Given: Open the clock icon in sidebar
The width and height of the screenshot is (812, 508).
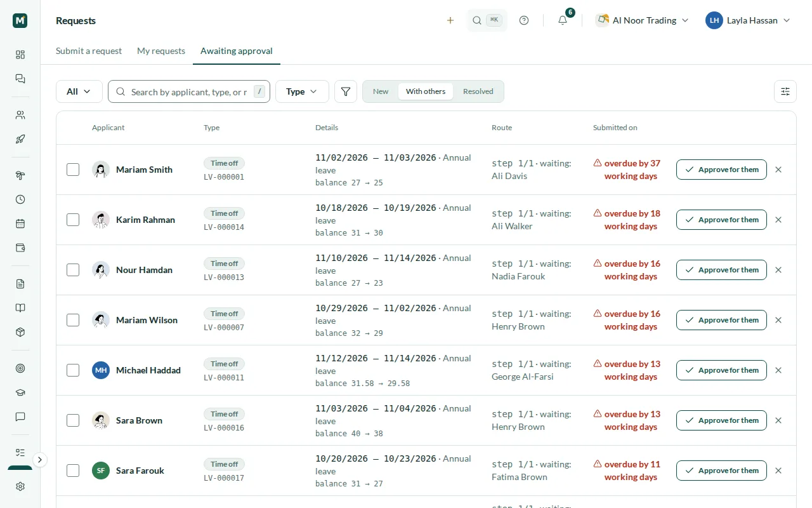Looking at the screenshot, I should (x=20, y=199).
